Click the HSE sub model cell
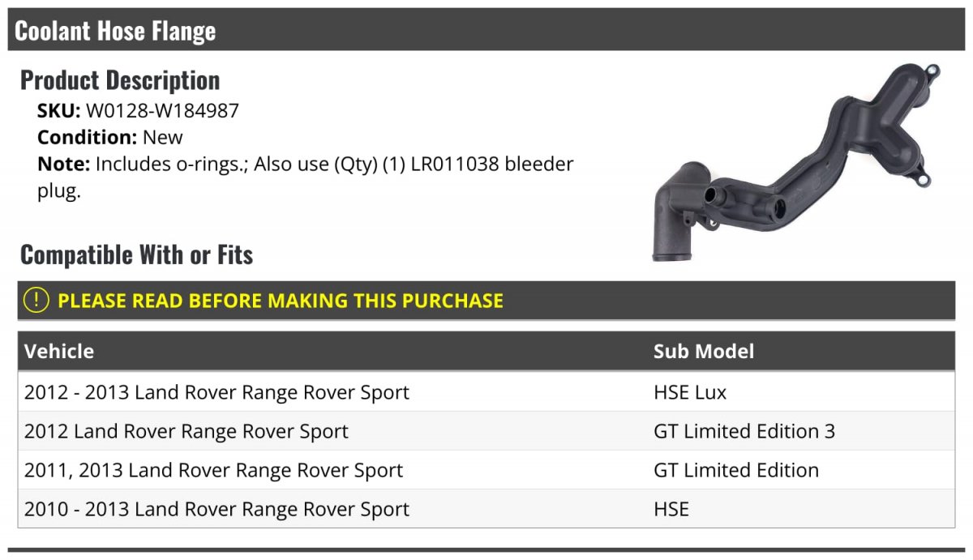The width and height of the screenshot is (973, 560). 671,509
